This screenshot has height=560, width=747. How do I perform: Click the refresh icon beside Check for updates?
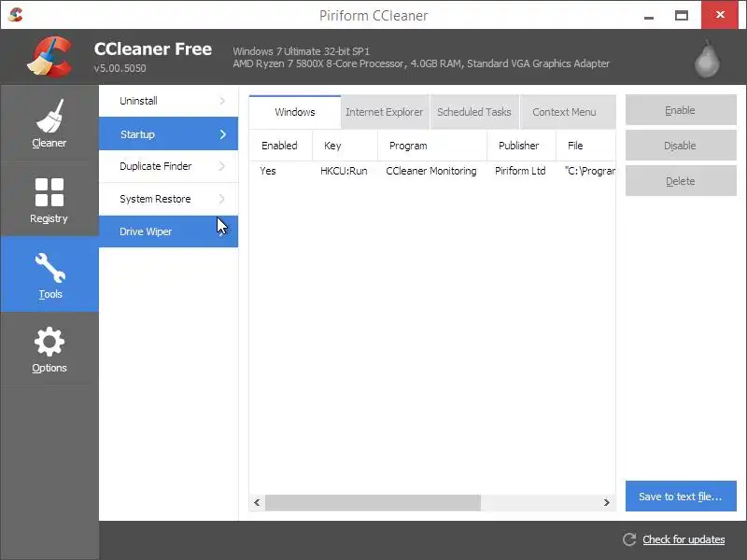click(629, 539)
